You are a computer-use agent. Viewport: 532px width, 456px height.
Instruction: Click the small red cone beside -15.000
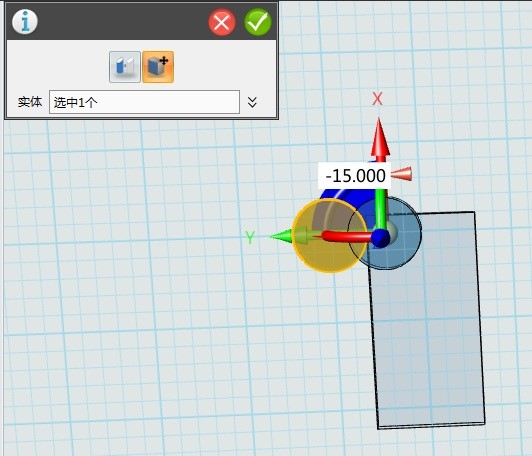402,174
